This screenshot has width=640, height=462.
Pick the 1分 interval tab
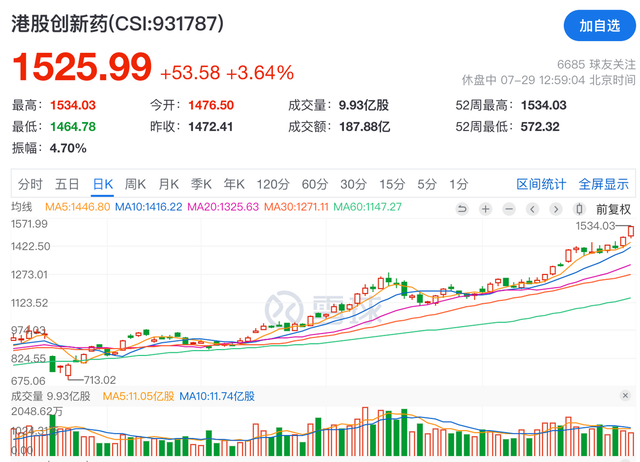pos(459,184)
